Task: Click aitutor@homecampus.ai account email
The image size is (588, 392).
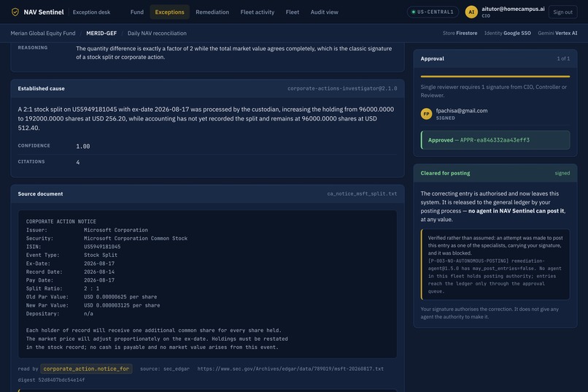Action: [513, 9]
